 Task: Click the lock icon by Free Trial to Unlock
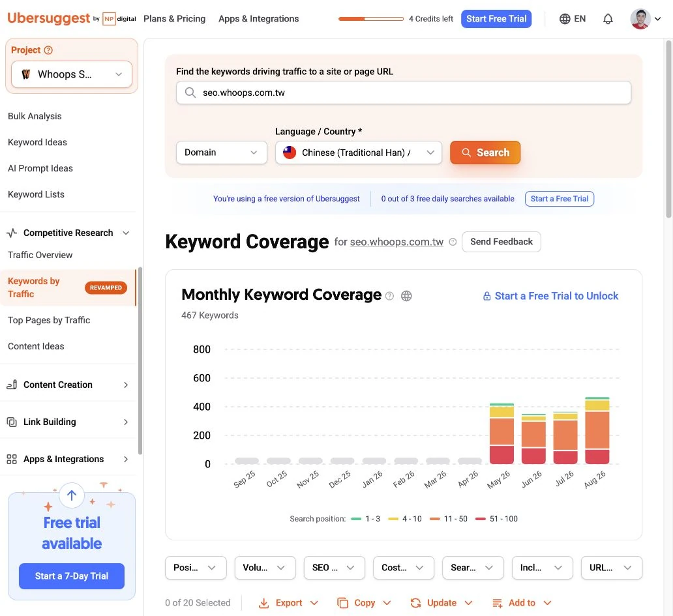tap(486, 296)
